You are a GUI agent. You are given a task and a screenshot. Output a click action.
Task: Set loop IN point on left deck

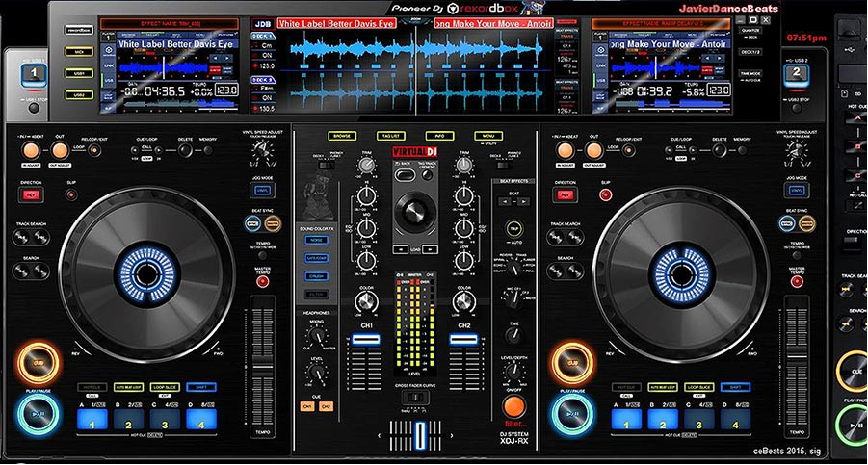click(x=31, y=150)
